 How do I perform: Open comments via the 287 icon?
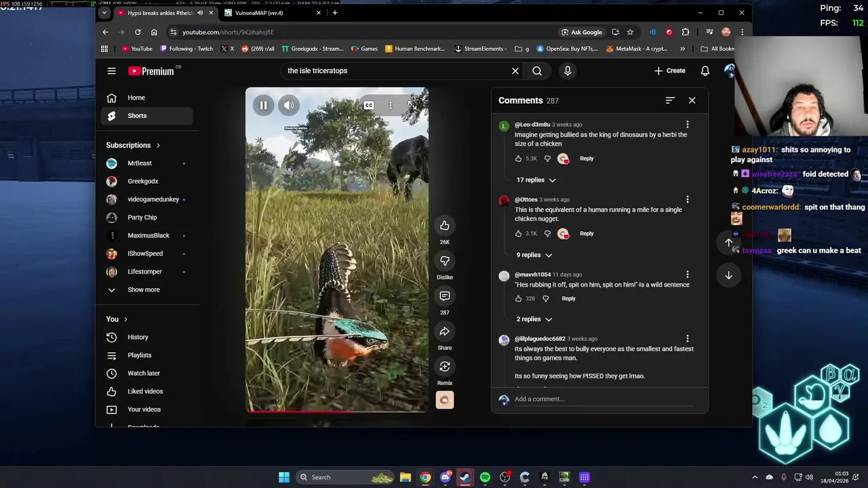[x=445, y=296]
